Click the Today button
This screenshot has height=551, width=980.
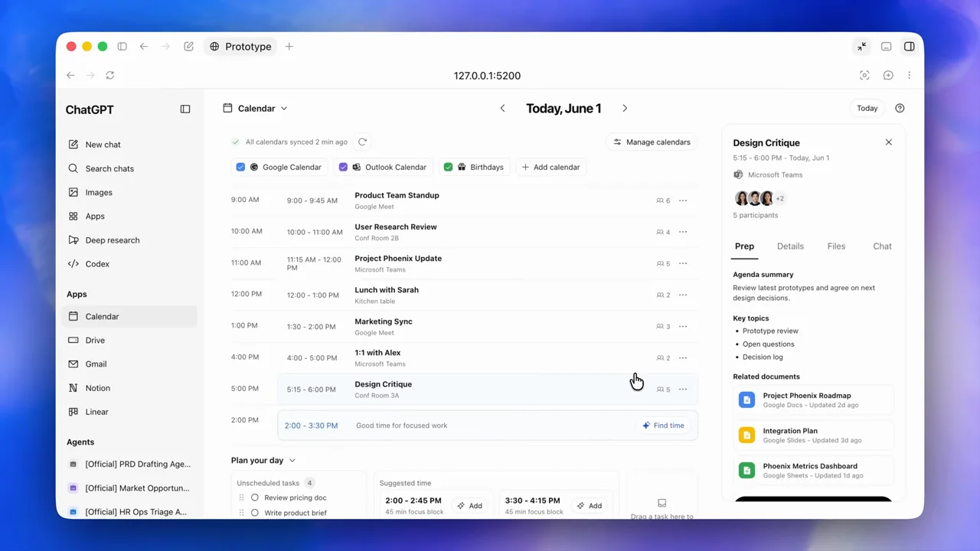click(x=867, y=109)
